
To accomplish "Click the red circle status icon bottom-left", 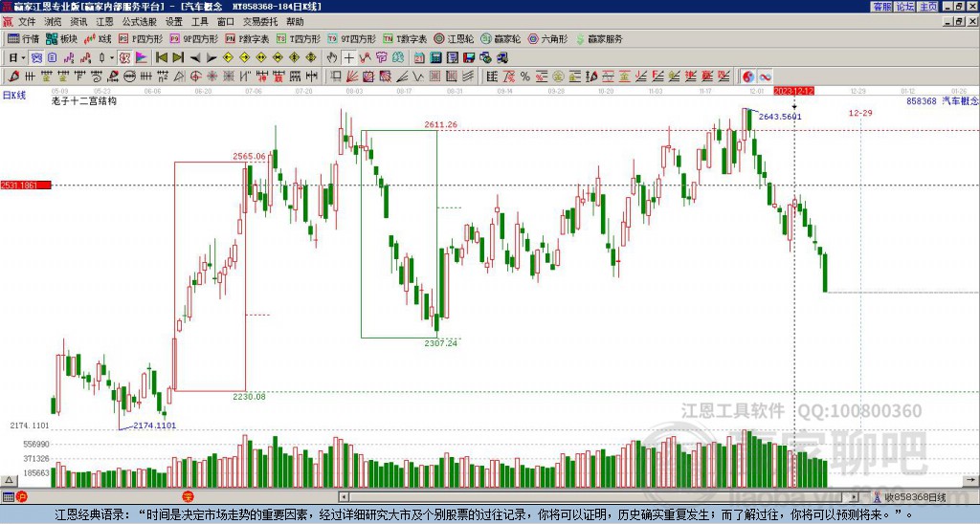I will (x=22, y=497).
